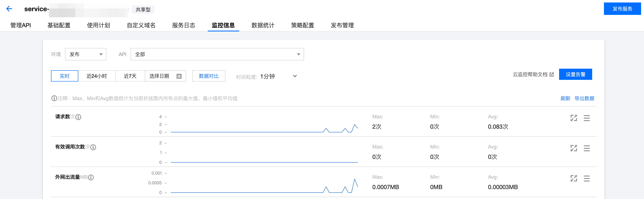Click the 请求数 Max value 2次
Image resolution: width=644 pixels, height=199 pixels.
(x=377, y=127)
